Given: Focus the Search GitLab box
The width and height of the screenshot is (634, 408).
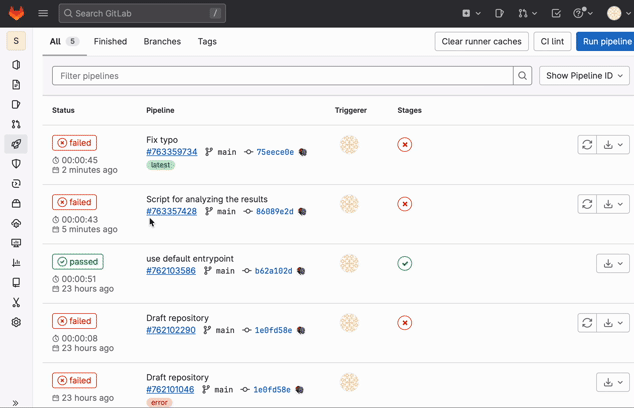Looking at the screenshot, I should pos(142,13).
